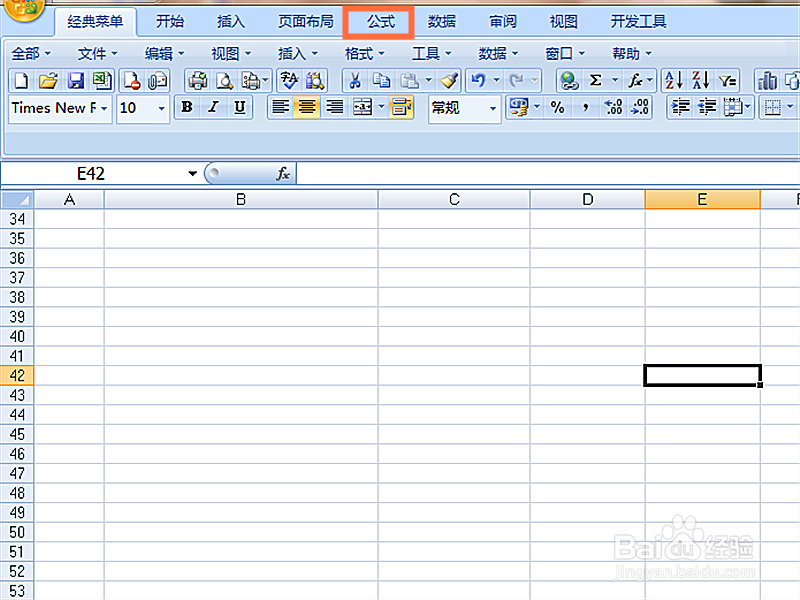Save the workbook with the floppy disk icon

click(76, 81)
